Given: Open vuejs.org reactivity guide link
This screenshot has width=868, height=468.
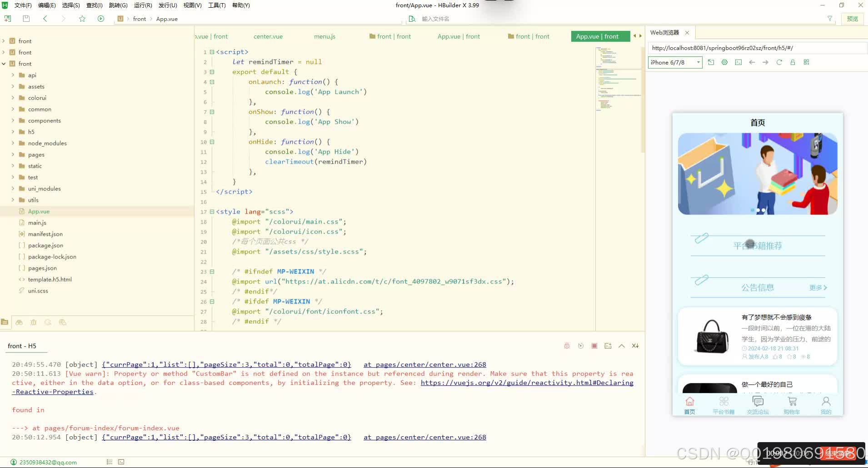Looking at the screenshot, I should click(x=527, y=383).
